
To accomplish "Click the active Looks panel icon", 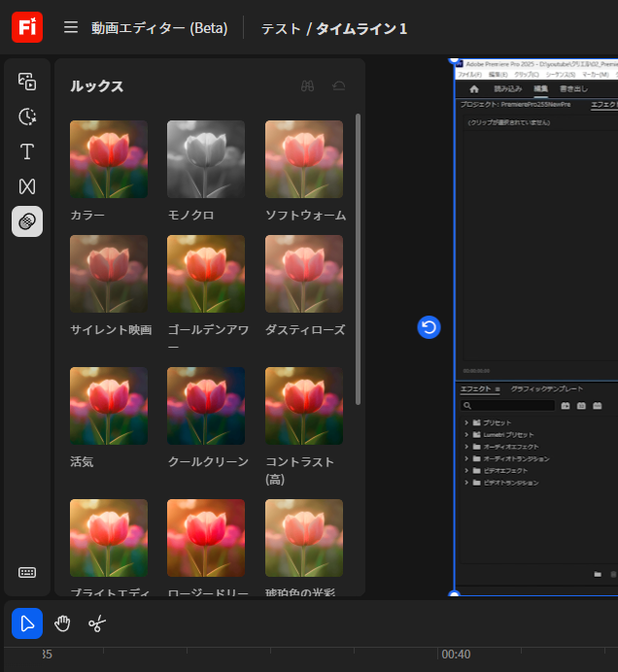I will pyautogui.click(x=27, y=221).
